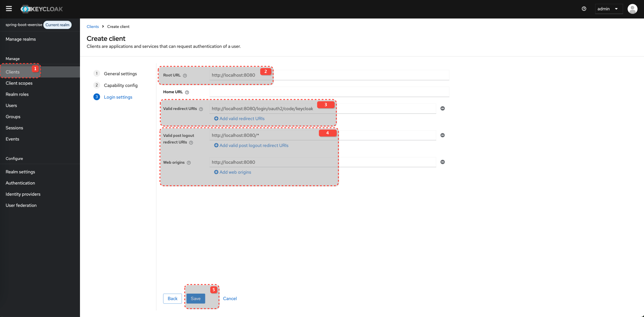
Task: Navigate to Realm settings in the sidebar
Action: tap(20, 171)
